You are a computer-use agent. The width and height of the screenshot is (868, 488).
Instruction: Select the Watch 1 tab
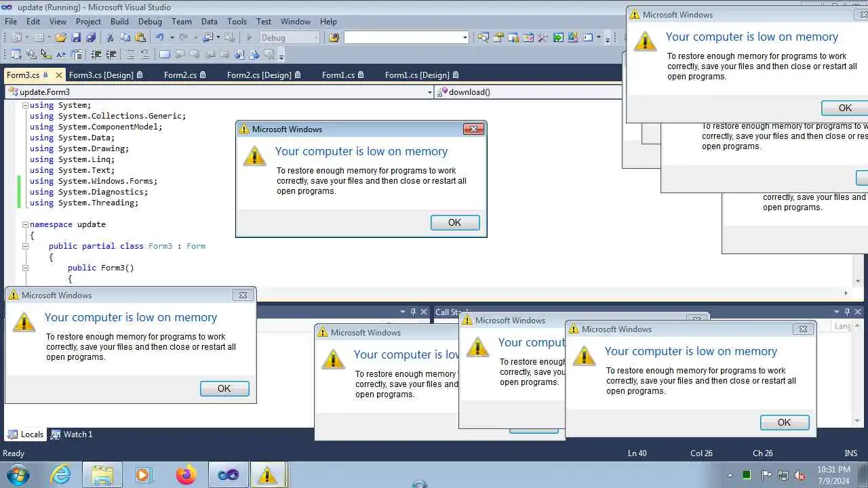coord(71,434)
